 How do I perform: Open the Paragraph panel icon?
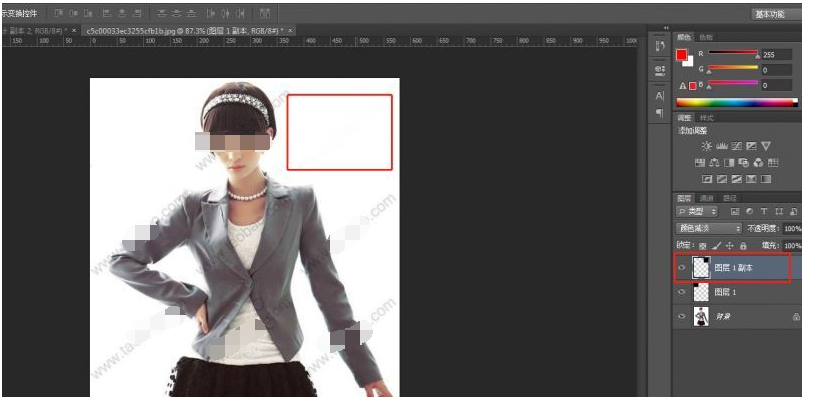660,113
